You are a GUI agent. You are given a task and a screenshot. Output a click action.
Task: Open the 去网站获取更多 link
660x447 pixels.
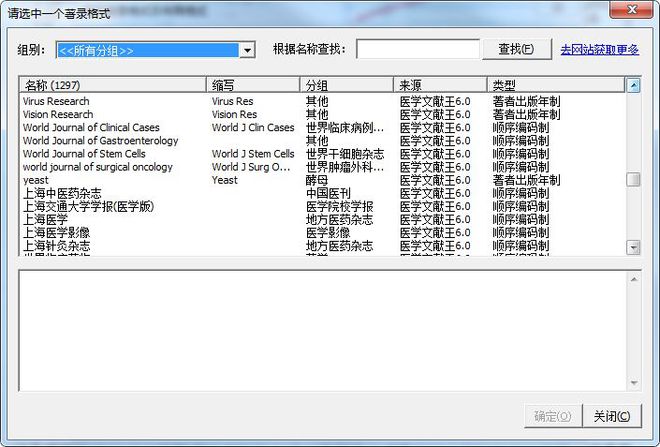599,49
